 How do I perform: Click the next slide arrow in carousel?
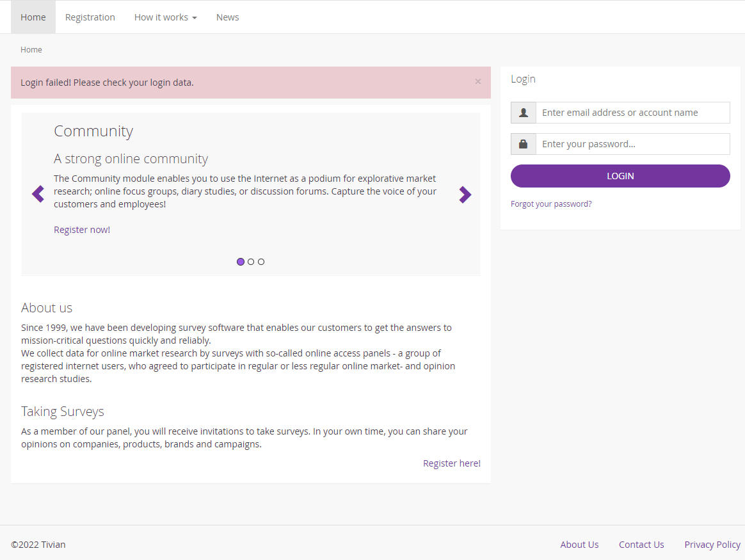[x=465, y=195]
